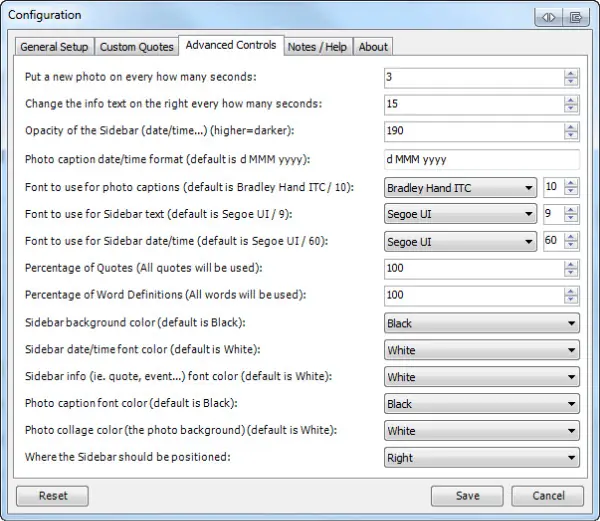This screenshot has width=600, height=521.
Task: Open Sidebar text font dropdown
Action: click(x=460, y=214)
